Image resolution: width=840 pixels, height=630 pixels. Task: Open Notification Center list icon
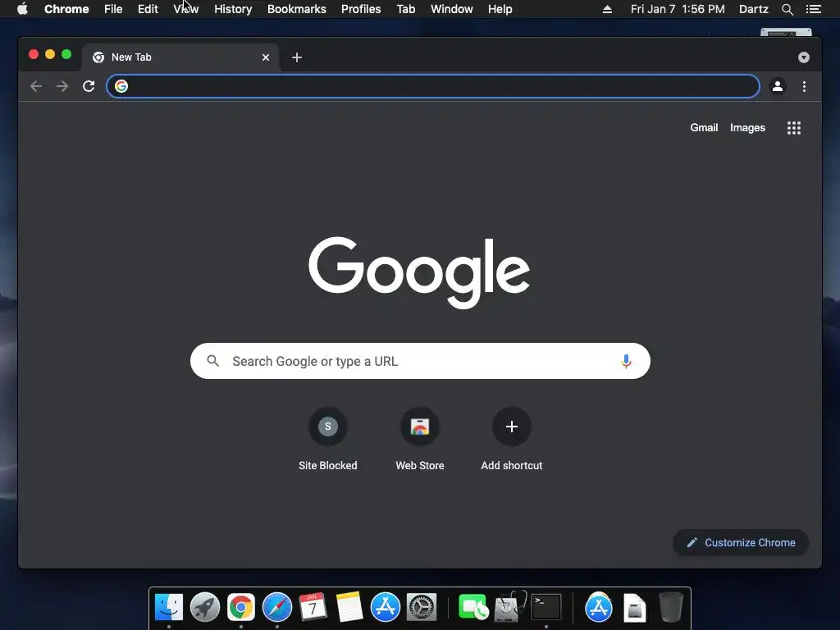point(814,9)
